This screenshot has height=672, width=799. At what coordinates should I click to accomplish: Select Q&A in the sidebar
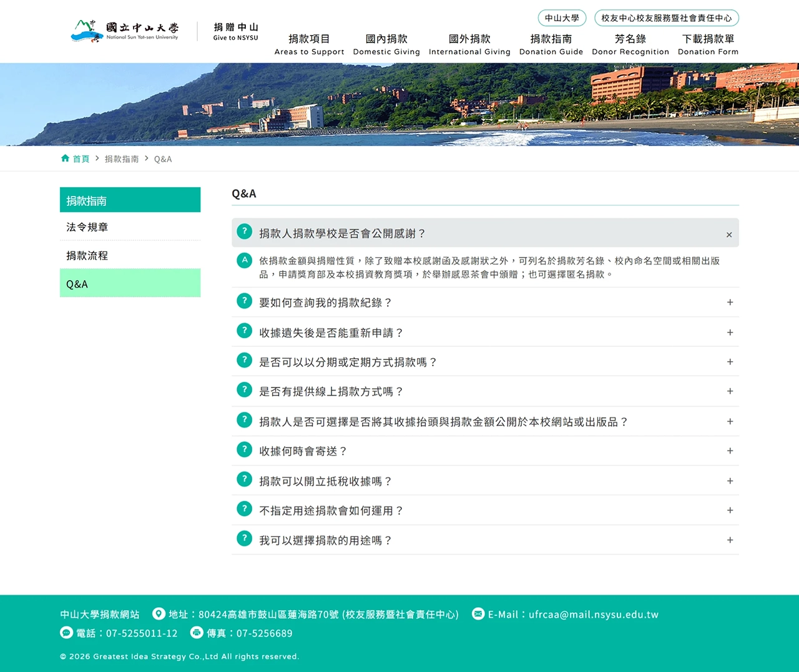pos(130,283)
